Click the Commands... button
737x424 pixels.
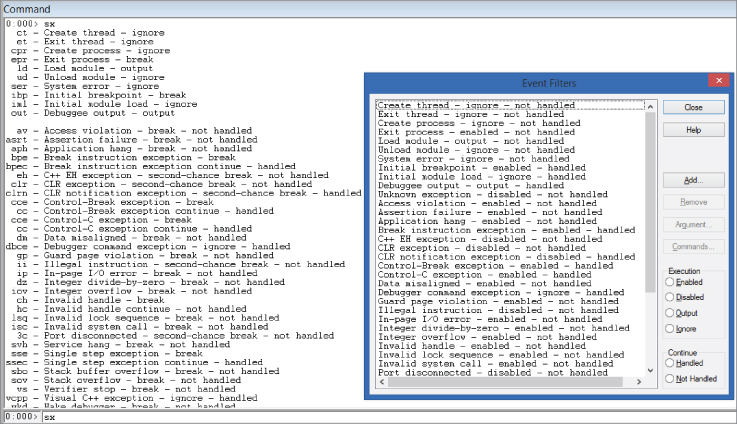tap(693, 246)
